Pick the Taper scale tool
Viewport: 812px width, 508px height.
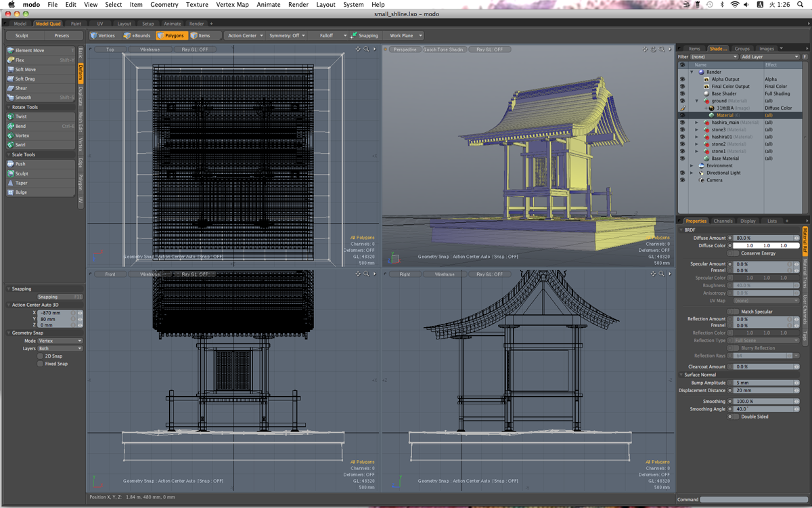(22, 183)
